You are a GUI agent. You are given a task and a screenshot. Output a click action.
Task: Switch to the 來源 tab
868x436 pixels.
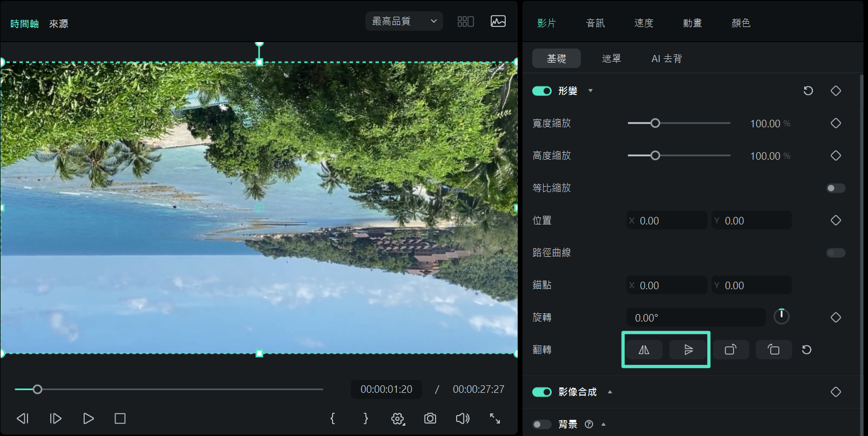point(58,24)
